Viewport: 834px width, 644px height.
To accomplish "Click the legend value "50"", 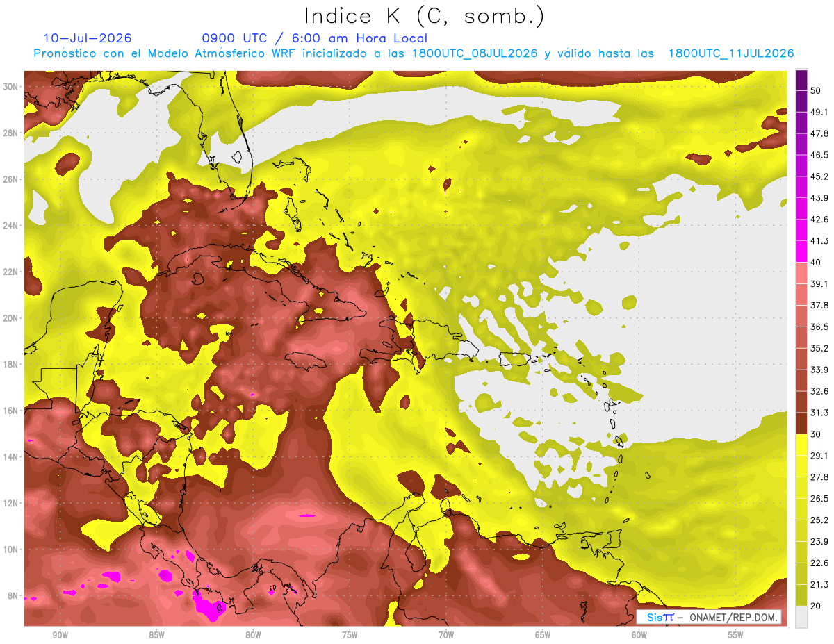I will (816, 90).
